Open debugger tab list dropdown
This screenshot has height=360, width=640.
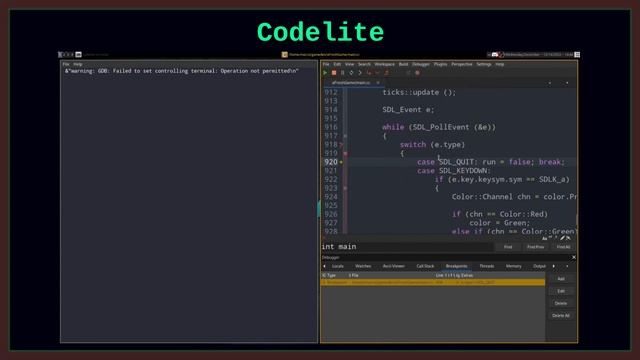567,266
